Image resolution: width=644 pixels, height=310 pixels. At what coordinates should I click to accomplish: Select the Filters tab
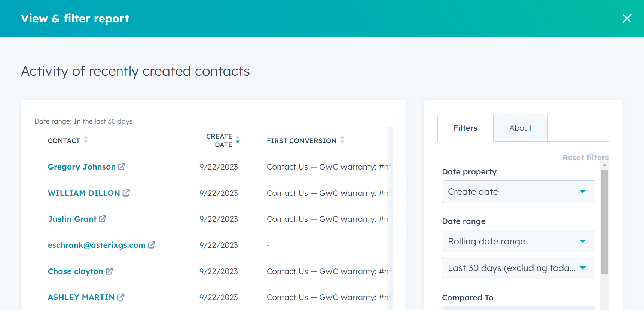465,128
